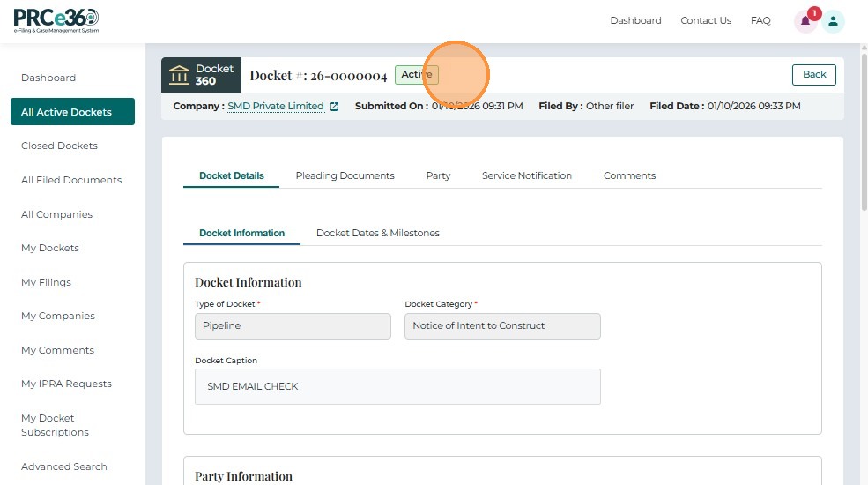Click the Filed Date 01/10/2026 09:33 PM value
Screen dimensions: 868x485
754,107
